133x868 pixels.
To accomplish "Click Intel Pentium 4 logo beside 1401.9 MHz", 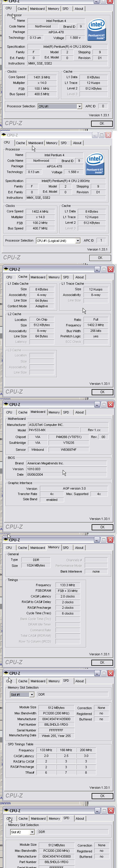I will pyautogui.click(x=96, y=29).
